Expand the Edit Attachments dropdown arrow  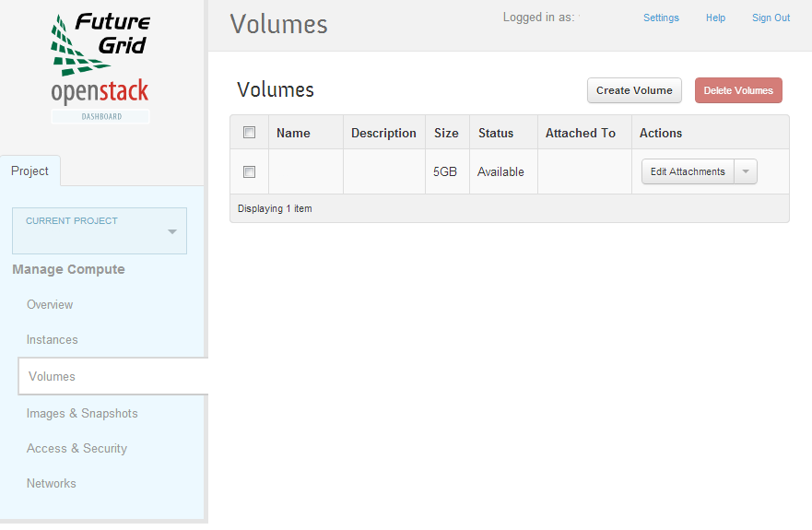click(746, 171)
